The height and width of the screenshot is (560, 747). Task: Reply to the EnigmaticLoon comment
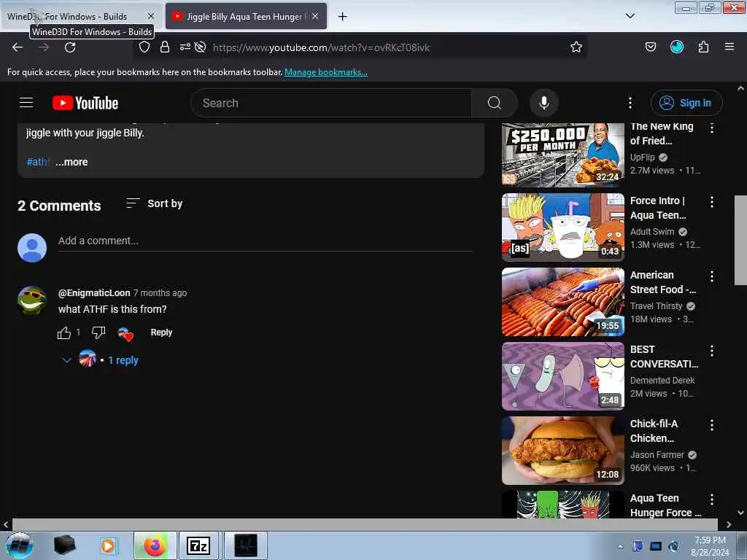[x=161, y=332]
